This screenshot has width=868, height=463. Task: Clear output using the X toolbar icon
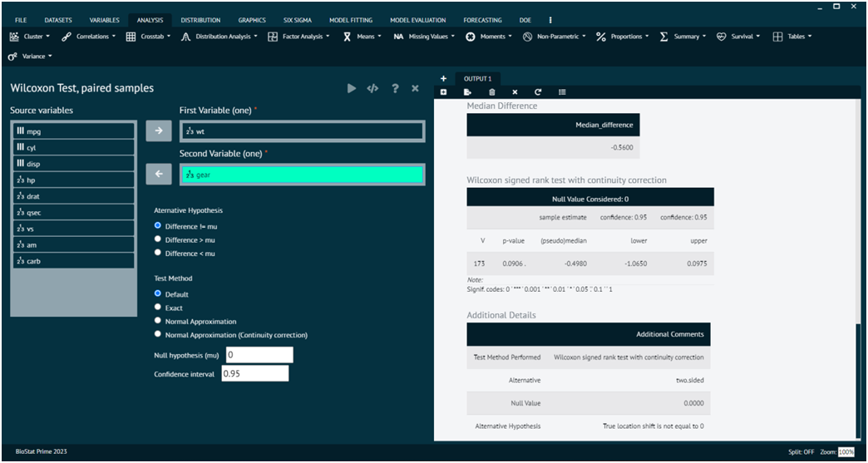515,91
